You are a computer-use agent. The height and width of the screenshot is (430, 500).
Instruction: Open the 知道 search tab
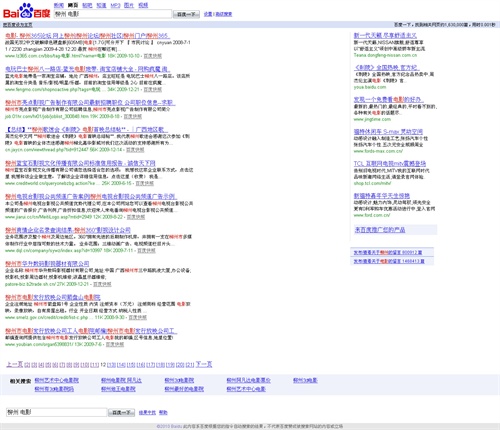(101, 5)
